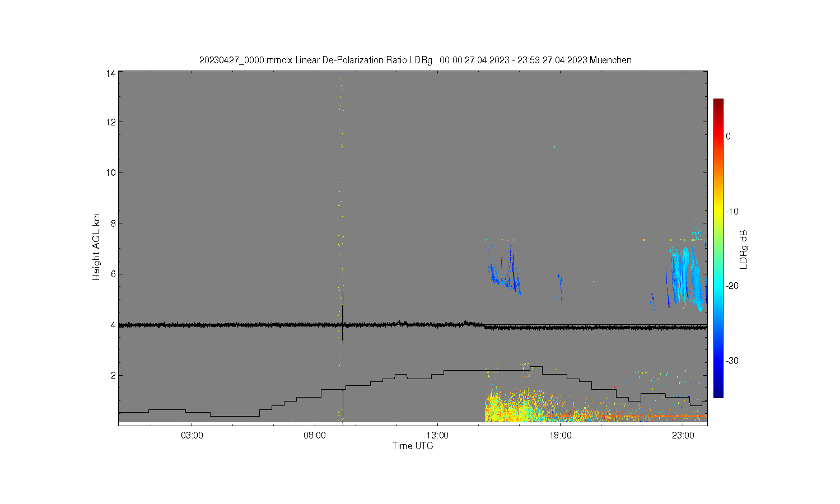Click the 08:00 time tick label
Image resolution: width=840 pixels, height=504 pixels.
coord(315,435)
